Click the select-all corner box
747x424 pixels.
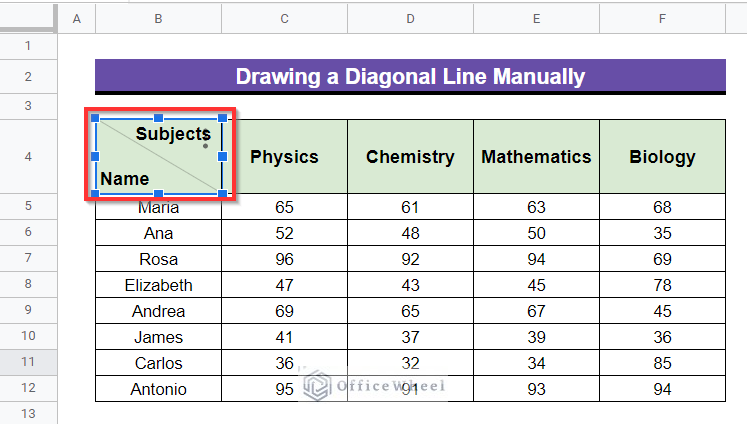[x=28, y=17]
